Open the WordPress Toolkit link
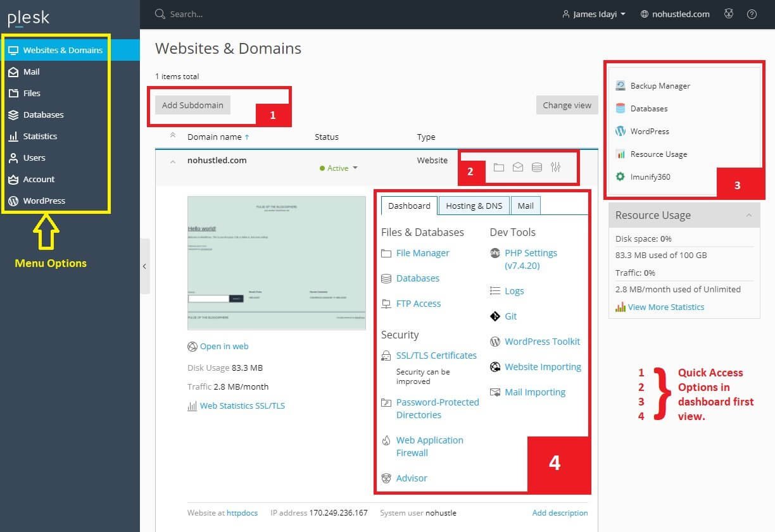This screenshot has width=775, height=532. [x=542, y=342]
